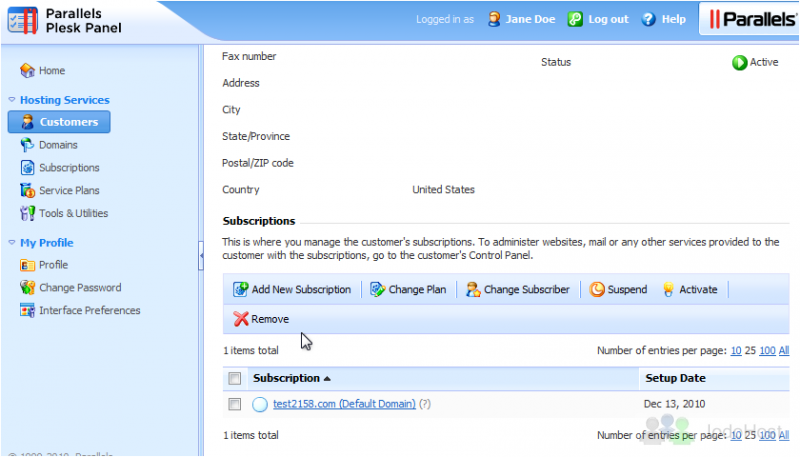Click the Jane Doe username link
The image size is (800, 457).
(530, 19)
